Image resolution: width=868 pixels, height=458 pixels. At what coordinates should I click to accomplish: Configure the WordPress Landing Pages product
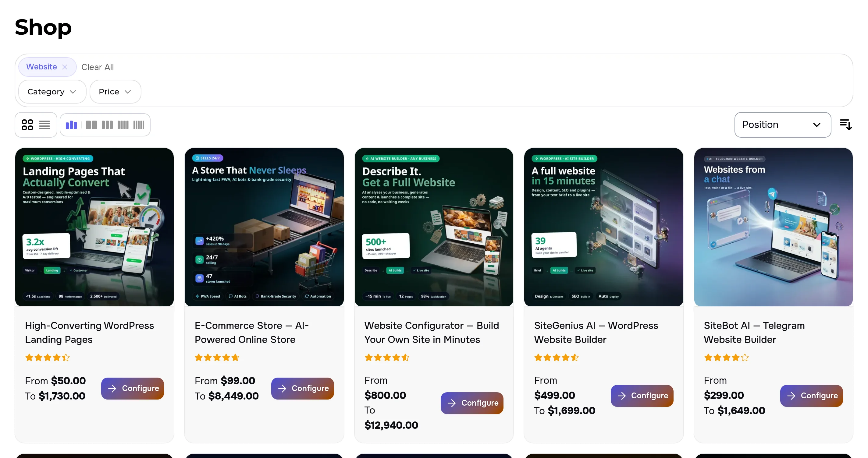(132, 389)
